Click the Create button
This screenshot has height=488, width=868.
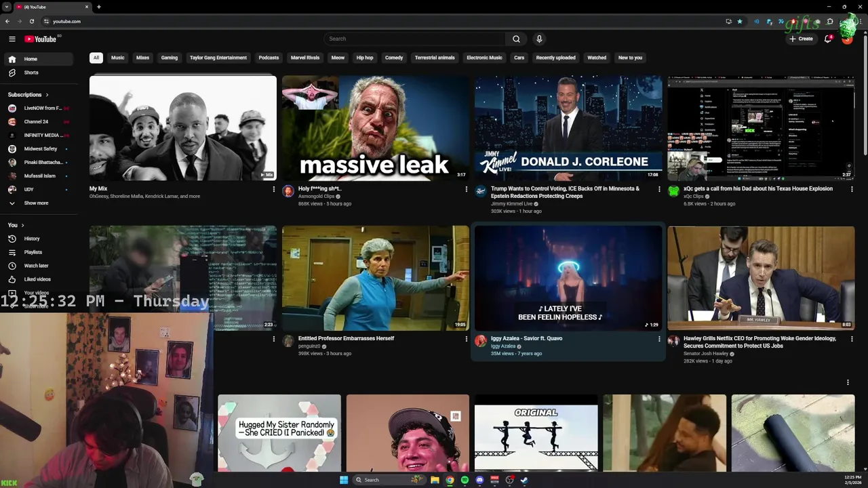pyautogui.click(x=801, y=39)
